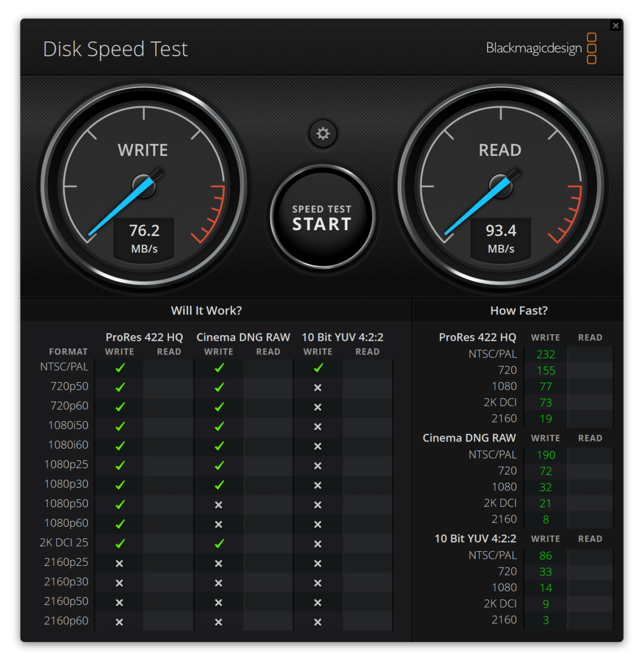Image resolution: width=644 pixels, height=665 pixels.
Task: Click 10 Bit YUV NTSC/PAL write value 86
Action: (545, 556)
